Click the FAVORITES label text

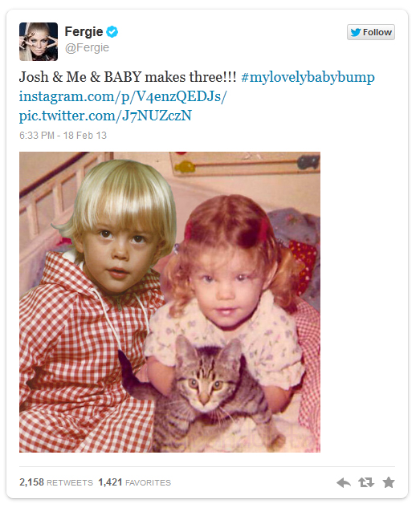[x=148, y=483]
